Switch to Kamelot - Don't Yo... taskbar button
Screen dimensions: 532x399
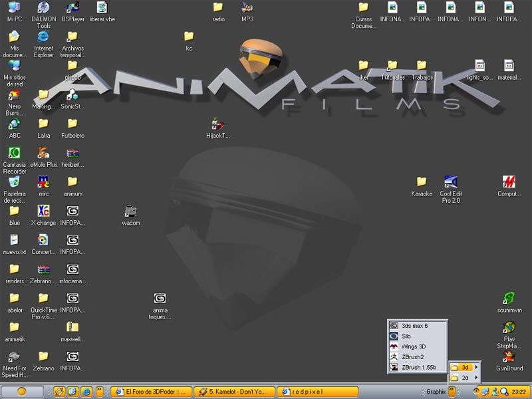click(235, 392)
